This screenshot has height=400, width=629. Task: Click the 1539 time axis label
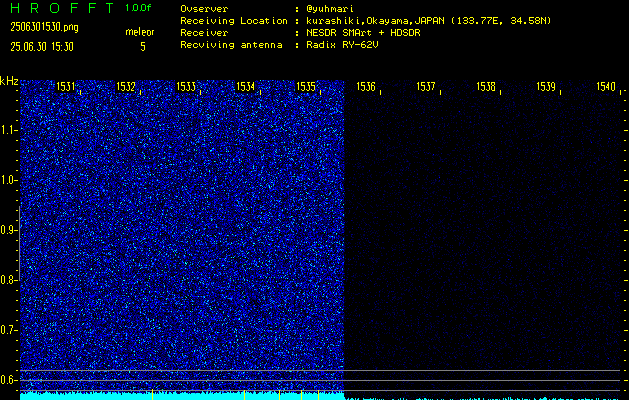click(x=546, y=87)
